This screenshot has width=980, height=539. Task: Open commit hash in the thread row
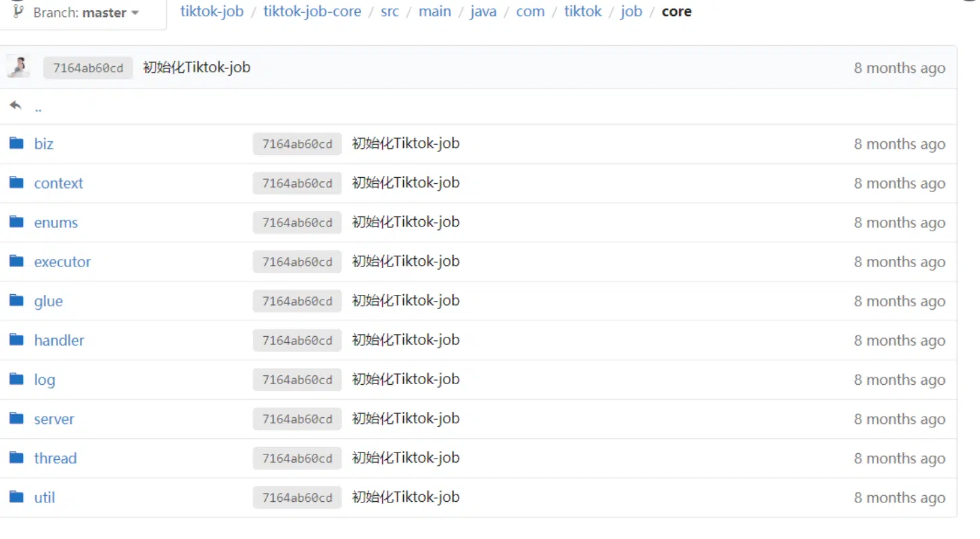pos(298,458)
